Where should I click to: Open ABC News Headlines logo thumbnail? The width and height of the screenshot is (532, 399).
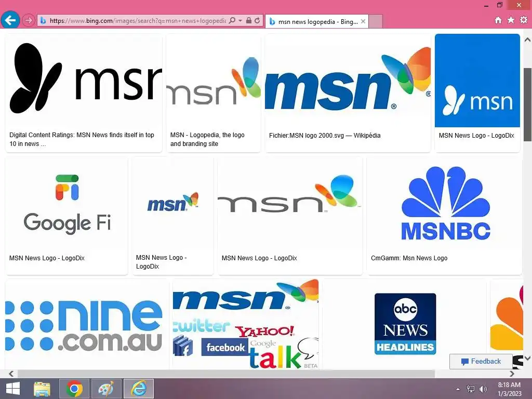[404, 324]
